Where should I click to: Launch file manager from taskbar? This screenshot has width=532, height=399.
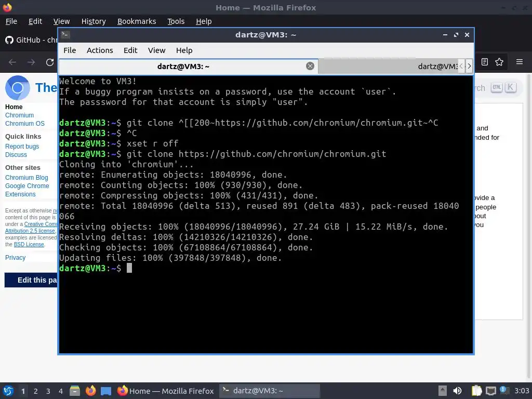[x=75, y=391]
